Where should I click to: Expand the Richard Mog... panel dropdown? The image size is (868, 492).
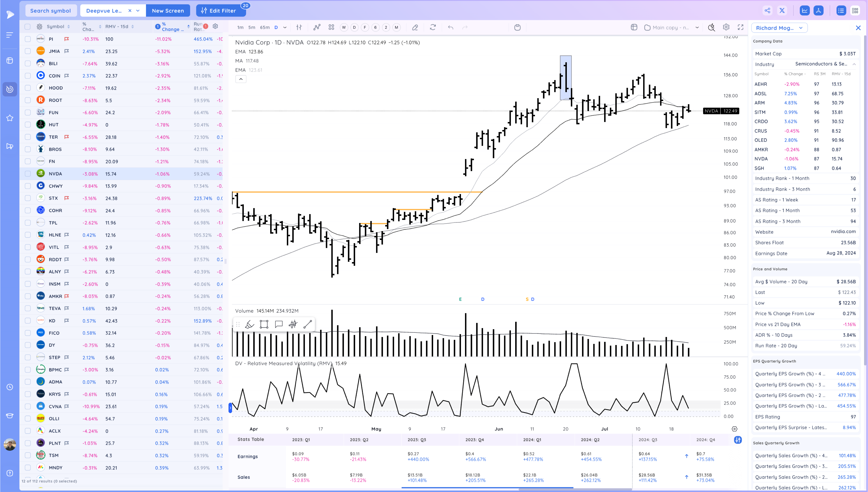[801, 28]
